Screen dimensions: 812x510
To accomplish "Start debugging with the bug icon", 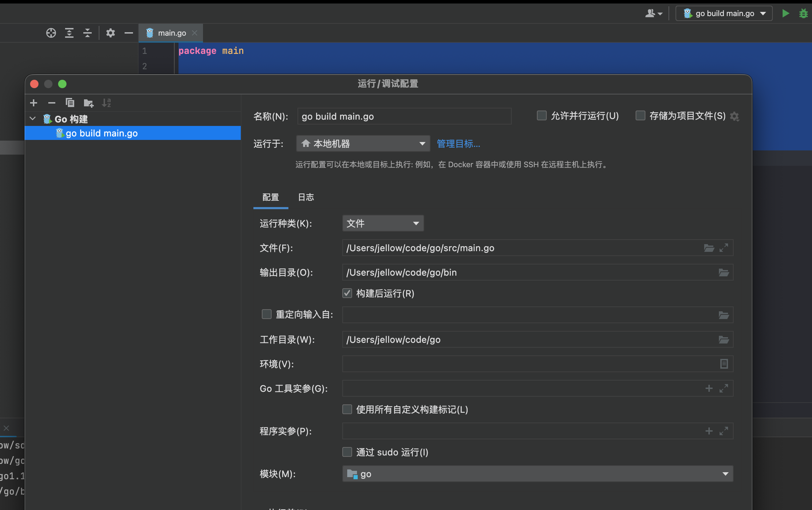I will [x=804, y=13].
